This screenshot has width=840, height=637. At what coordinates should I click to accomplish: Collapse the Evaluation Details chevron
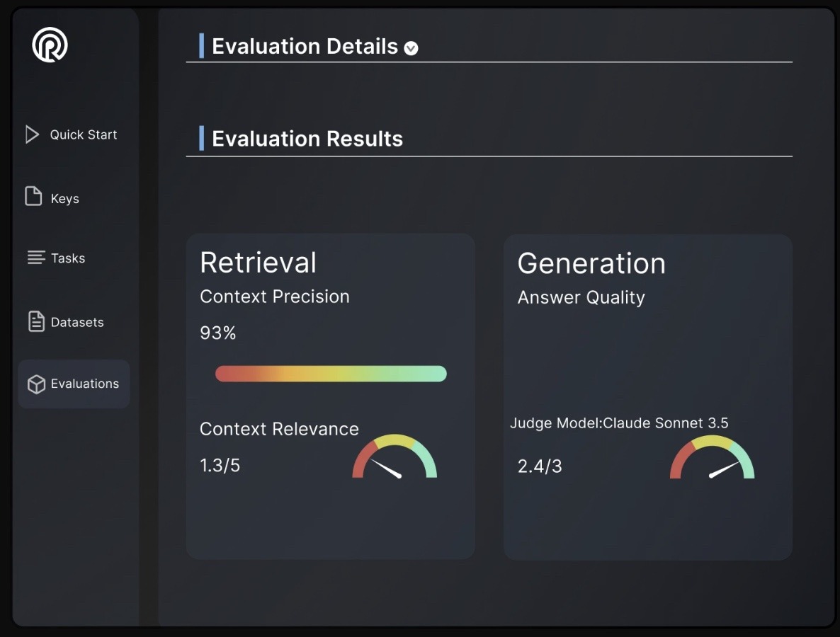click(x=411, y=48)
